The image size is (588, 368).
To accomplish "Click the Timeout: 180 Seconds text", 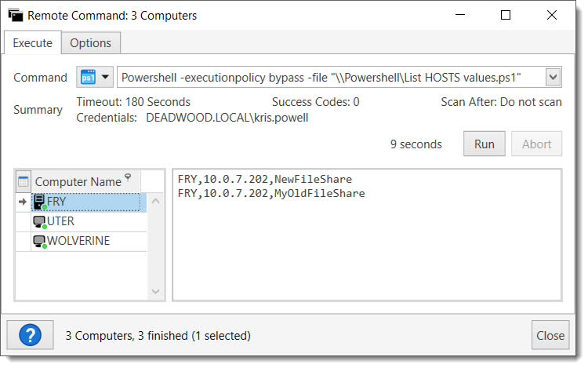I will click(133, 102).
